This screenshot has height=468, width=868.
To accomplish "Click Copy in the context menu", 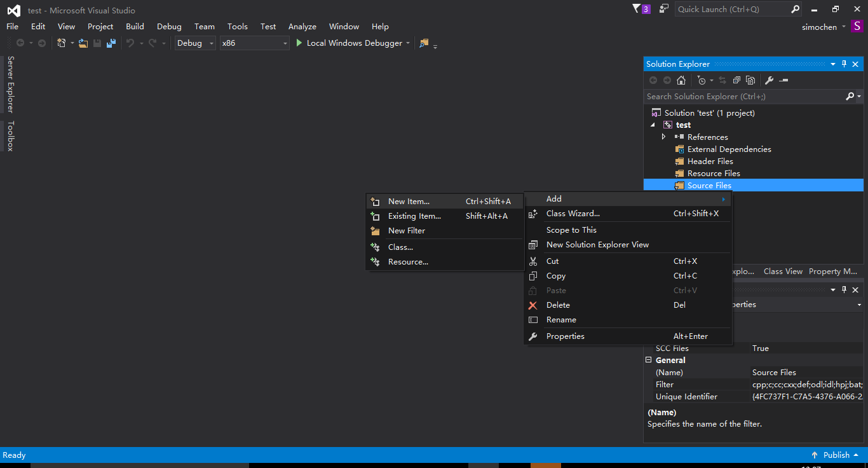I will click(628, 276).
